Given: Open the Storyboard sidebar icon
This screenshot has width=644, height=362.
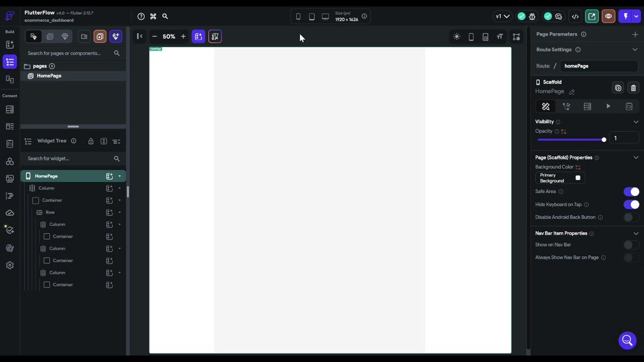Looking at the screenshot, I should coord(10,79).
